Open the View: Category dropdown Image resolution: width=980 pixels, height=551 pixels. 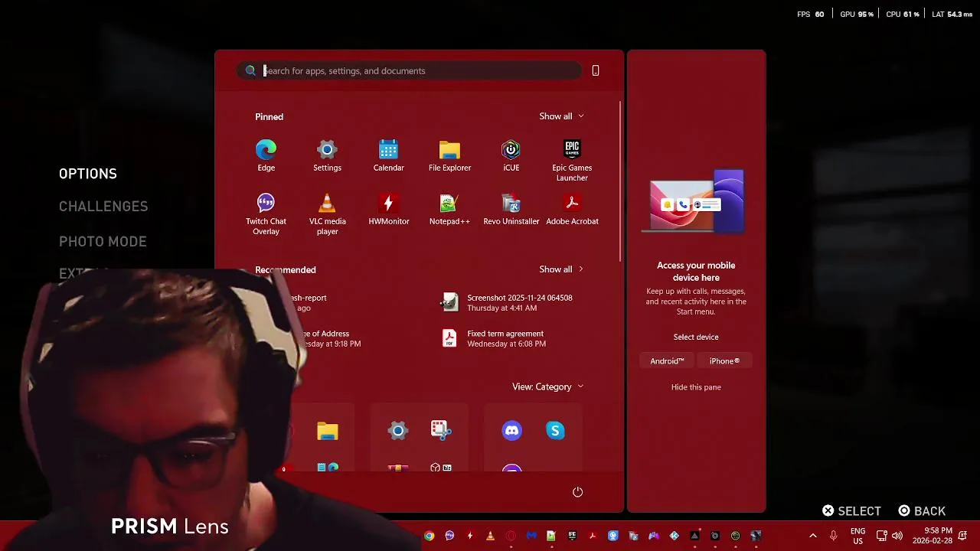click(x=547, y=386)
